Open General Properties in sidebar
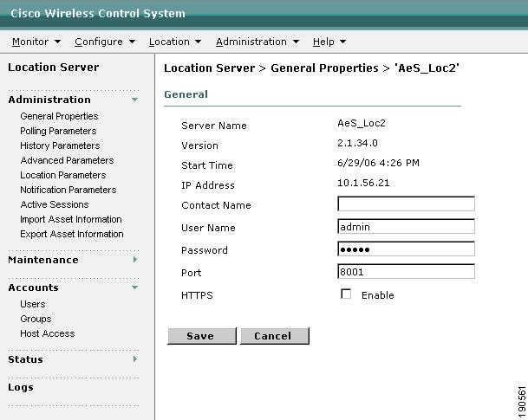This screenshot has height=420, width=528. (59, 116)
